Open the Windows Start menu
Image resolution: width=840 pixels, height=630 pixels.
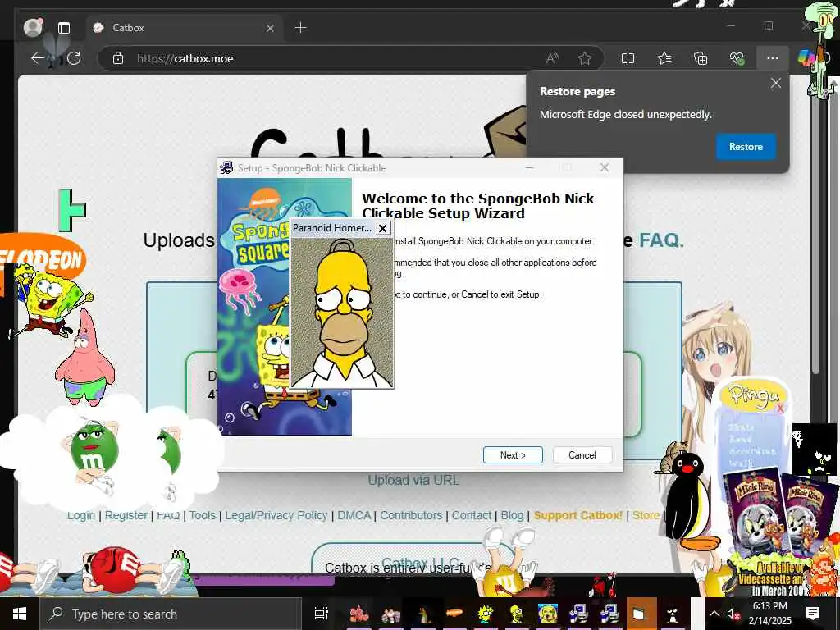click(x=20, y=614)
